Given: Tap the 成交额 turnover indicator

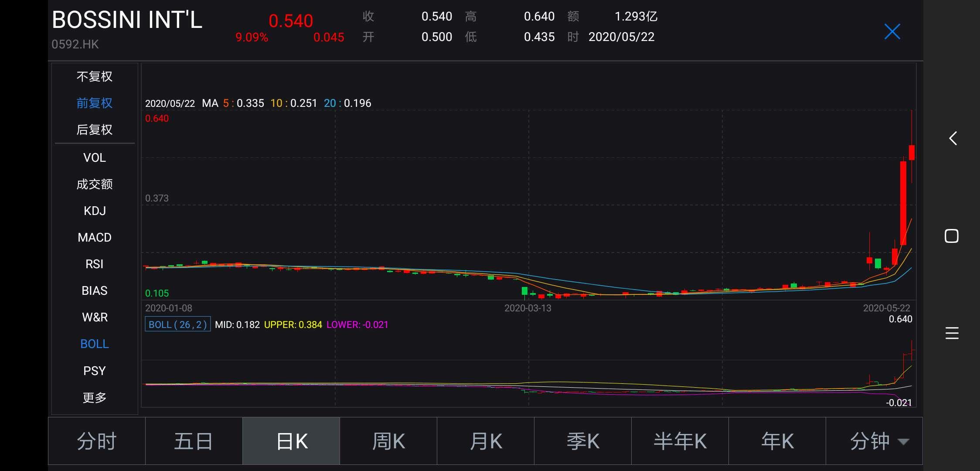Looking at the screenshot, I should (x=94, y=184).
